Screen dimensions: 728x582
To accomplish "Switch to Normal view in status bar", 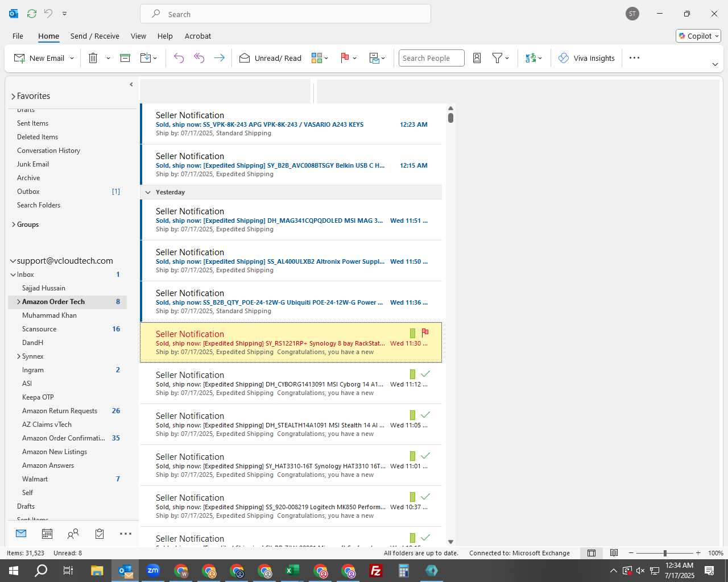I will [x=591, y=553].
